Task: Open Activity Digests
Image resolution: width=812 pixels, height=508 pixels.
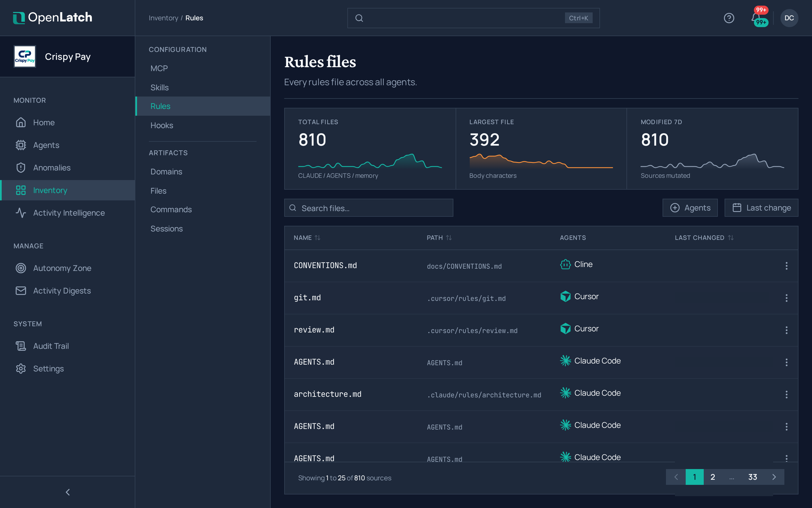Action: point(67,291)
